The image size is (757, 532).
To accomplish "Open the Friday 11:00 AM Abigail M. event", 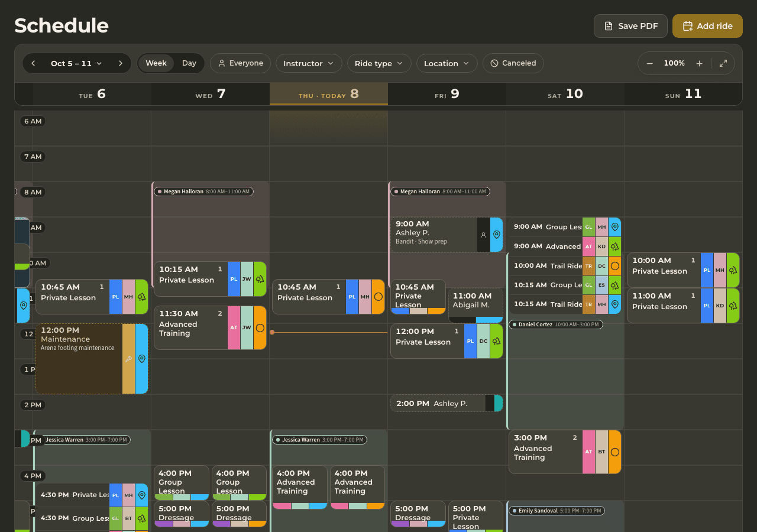I will pos(476,305).
